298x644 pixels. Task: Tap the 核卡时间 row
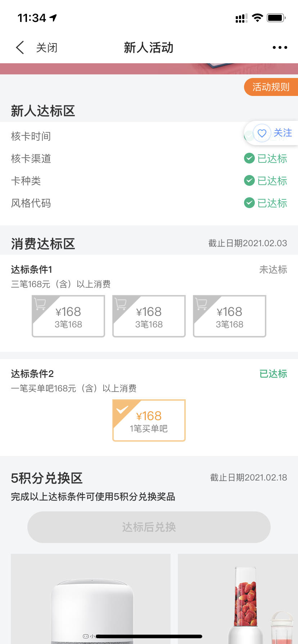click(x=149, y=136)
